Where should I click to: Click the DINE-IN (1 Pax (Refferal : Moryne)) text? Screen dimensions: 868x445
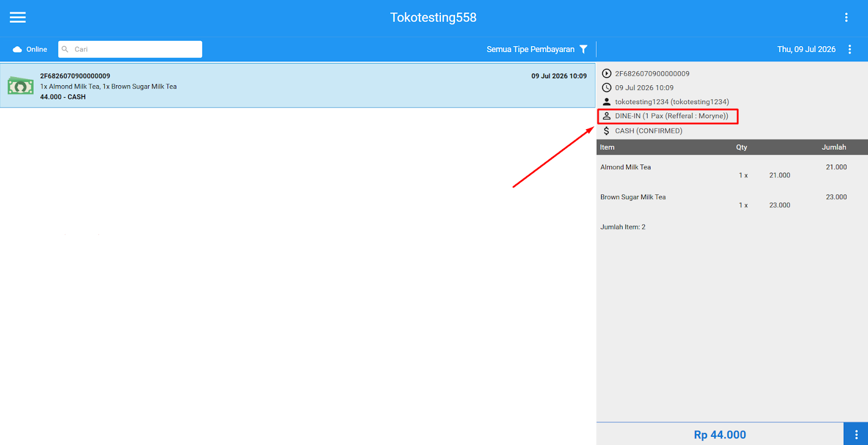click(672, 116)
